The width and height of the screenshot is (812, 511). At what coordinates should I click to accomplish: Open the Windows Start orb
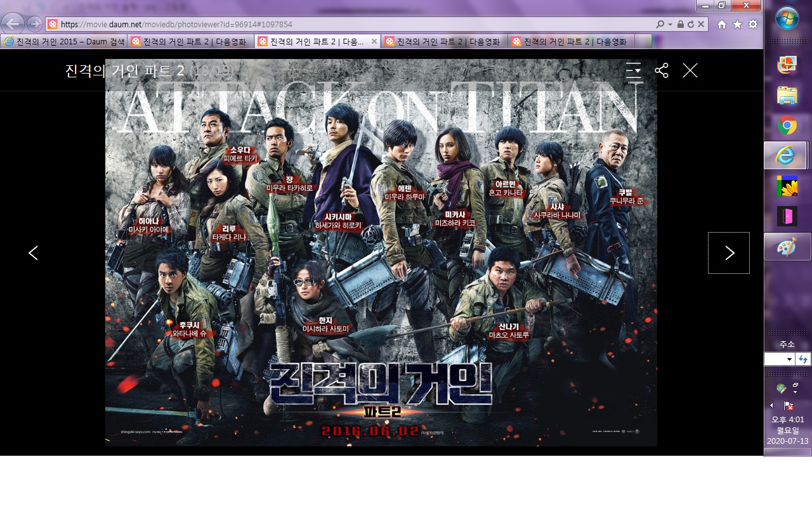[787, 18]
